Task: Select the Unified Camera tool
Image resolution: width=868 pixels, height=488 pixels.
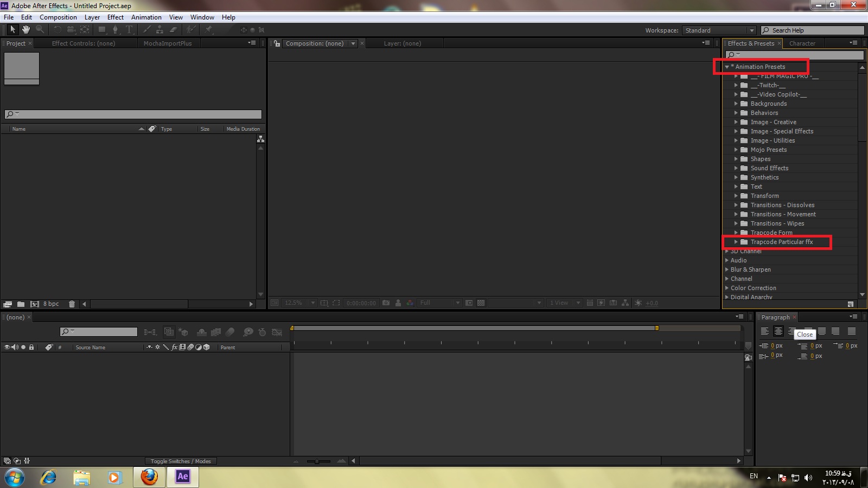Action: (71, 29)
